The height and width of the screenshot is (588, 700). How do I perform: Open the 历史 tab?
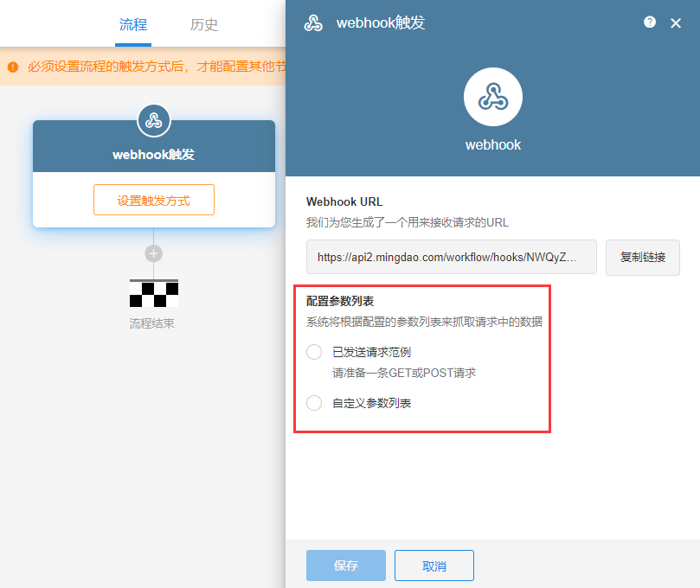point(204,24)
